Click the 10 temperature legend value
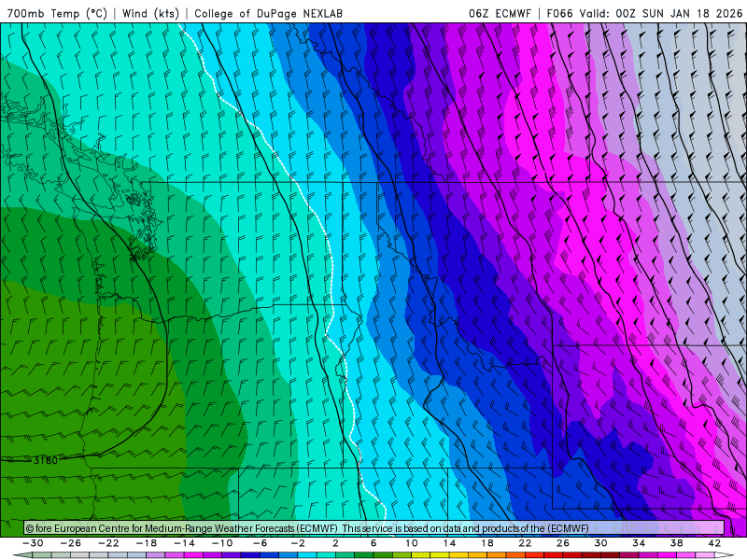The image size is (747, 560). pos(412,543)
